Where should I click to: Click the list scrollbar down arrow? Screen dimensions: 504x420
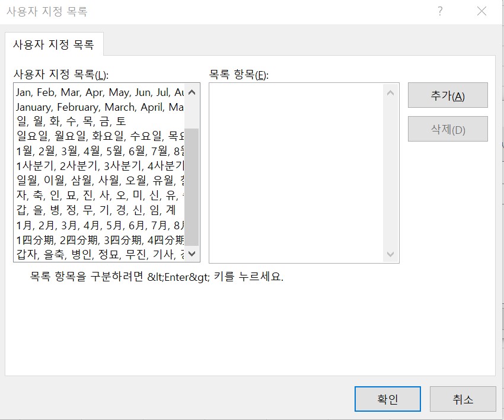192,255
